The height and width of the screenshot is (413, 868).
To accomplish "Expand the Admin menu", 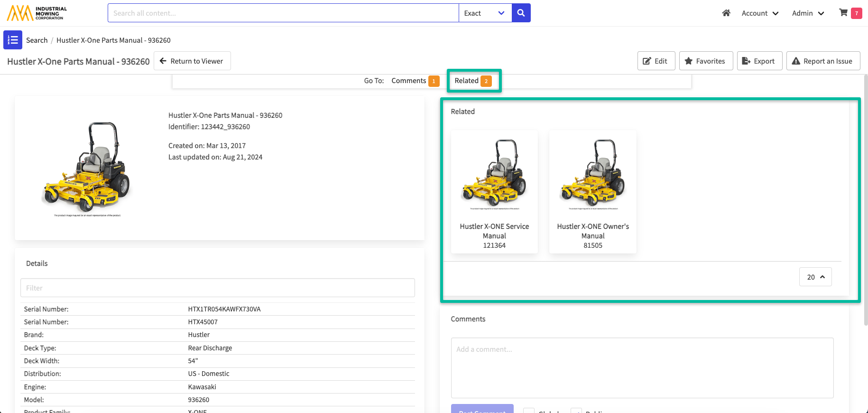I will click(x=808, y=13).
